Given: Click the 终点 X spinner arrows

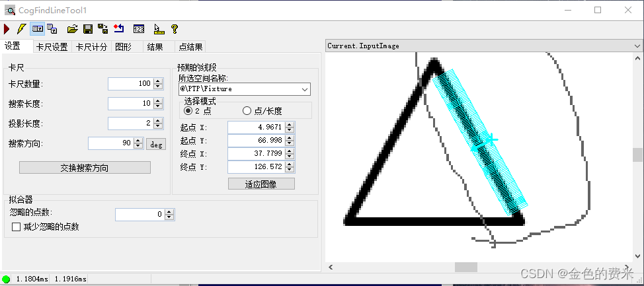Looking at the screenshot, I should tap(290, 154).
